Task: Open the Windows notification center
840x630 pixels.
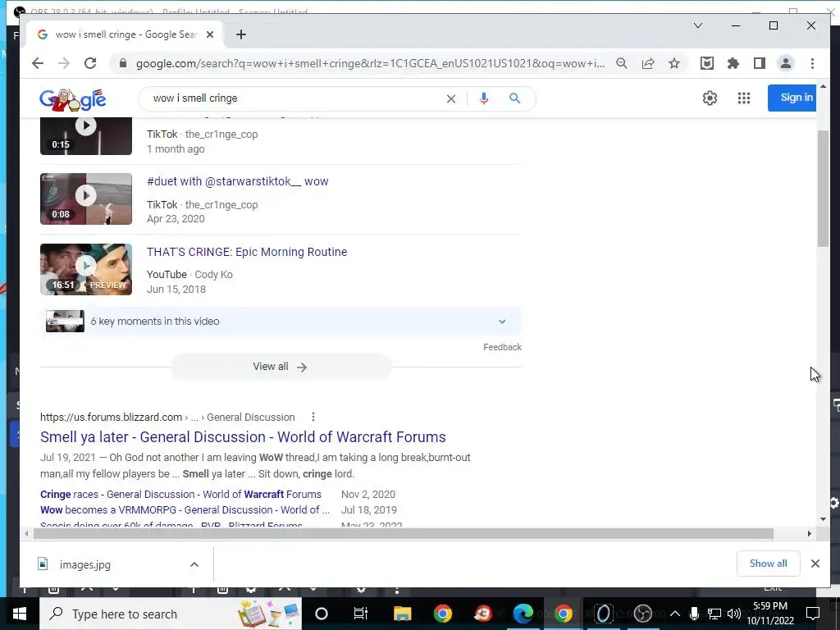Action: (x=813, y=614)
